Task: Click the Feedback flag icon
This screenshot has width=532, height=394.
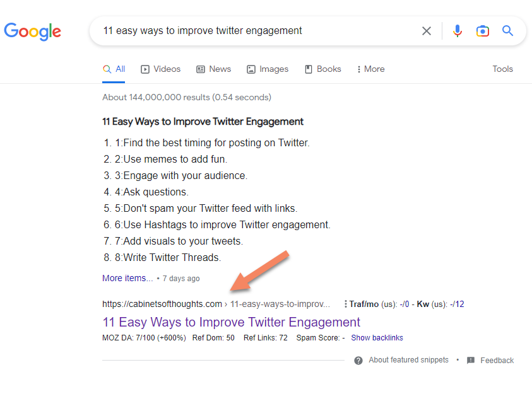Action: (x=471, y=360)
